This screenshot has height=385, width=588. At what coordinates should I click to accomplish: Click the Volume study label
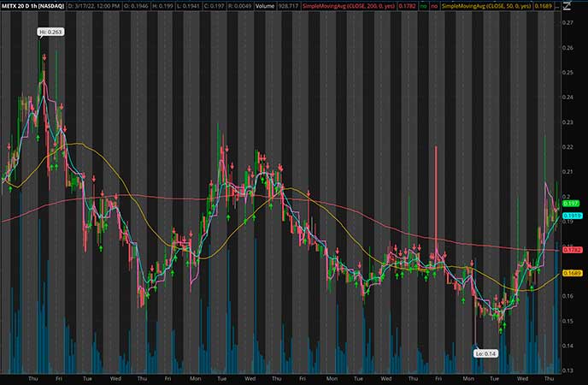pos(265,6)
